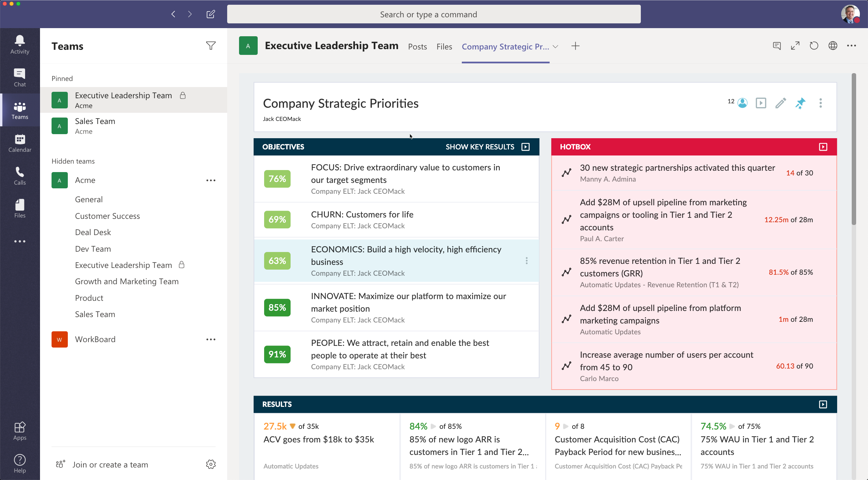The image size is (868, 480).
Task: Expand the tab to full screen
Action: [795, 46]
